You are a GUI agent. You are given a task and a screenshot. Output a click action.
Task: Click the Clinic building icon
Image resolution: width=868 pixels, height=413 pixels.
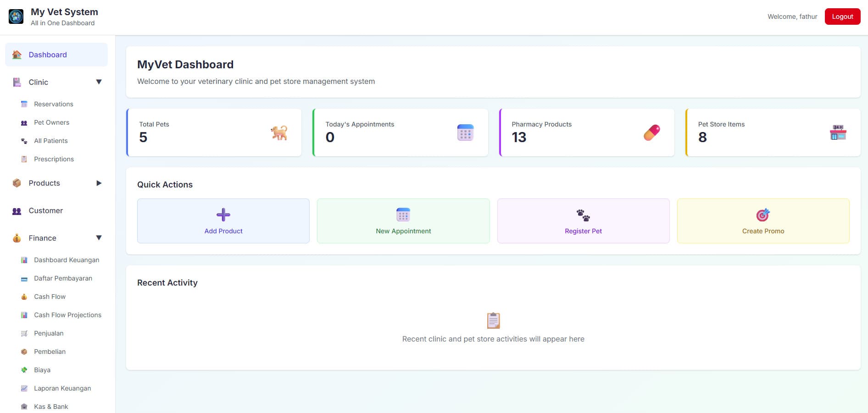(17, 82)
